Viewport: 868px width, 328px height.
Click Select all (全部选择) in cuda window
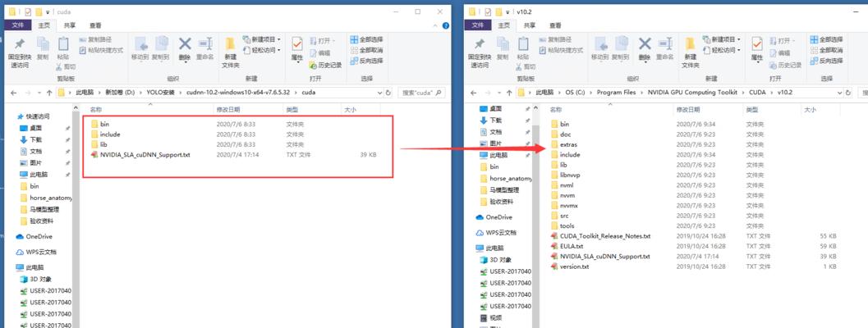366,40
